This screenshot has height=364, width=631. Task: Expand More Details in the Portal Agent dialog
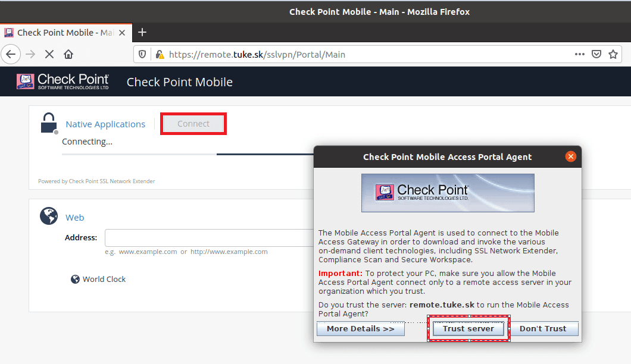point(360,328)
